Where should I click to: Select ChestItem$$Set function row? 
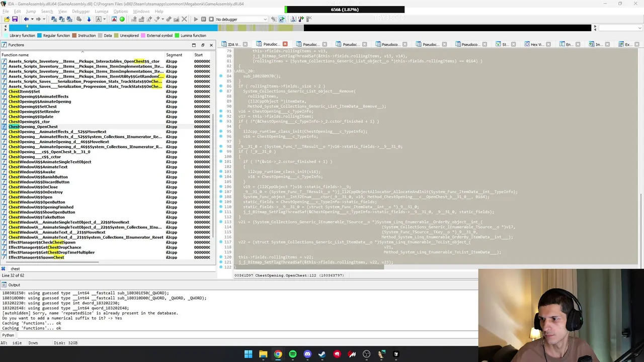coord(107,92)
